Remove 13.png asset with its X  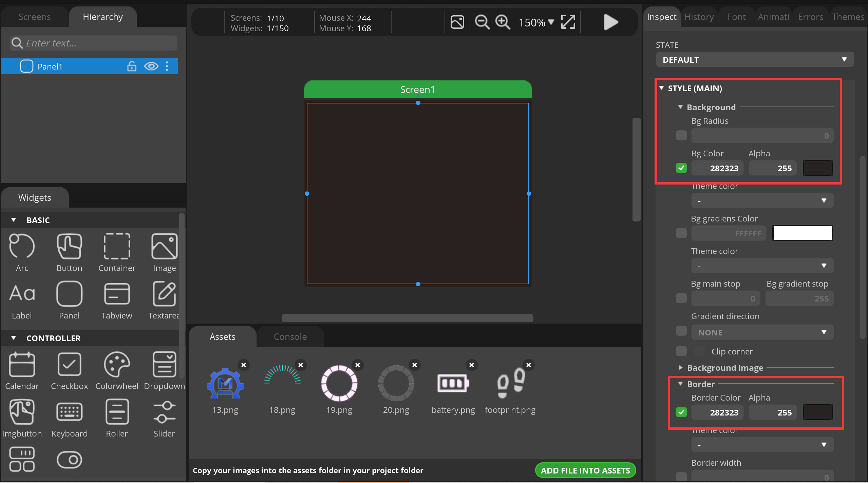click(244, 365)
